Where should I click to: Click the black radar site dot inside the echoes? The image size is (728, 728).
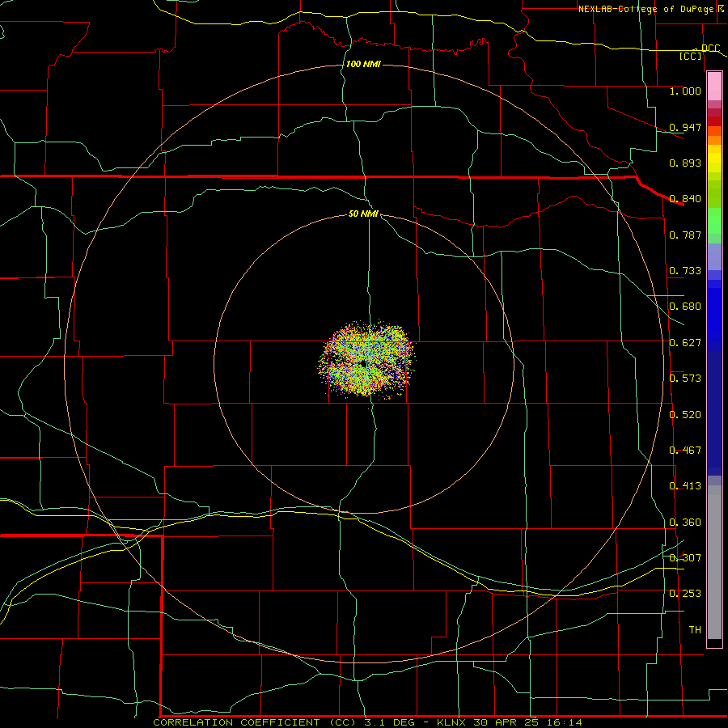pos(363,363)
